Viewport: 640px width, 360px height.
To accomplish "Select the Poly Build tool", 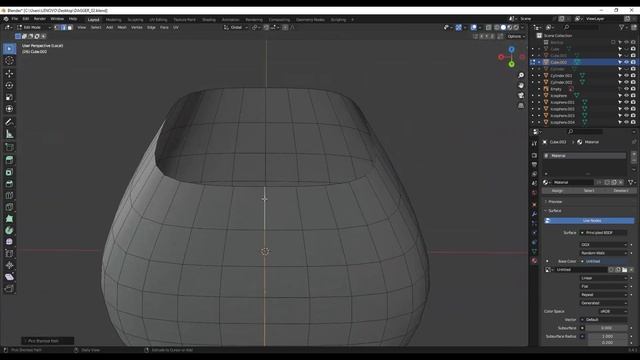I will [x=9, y=219].
